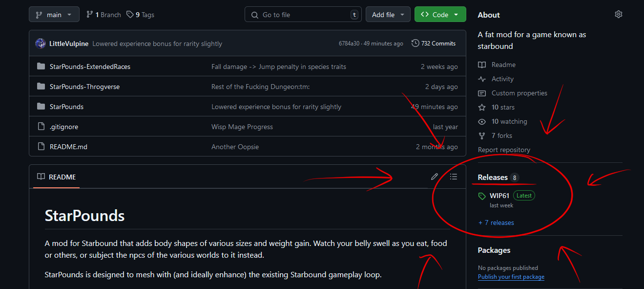Focus the Go to file search field
This screenshot has height=289, width=644.
[x=303, y=15]
